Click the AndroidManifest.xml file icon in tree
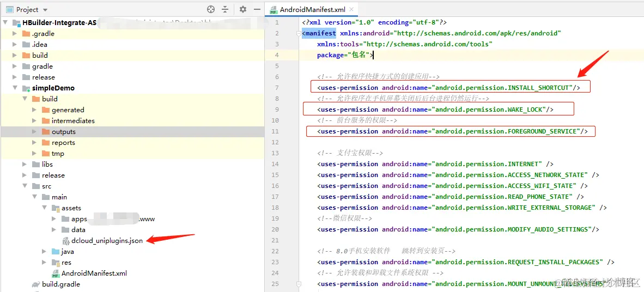 pos(56,273)
